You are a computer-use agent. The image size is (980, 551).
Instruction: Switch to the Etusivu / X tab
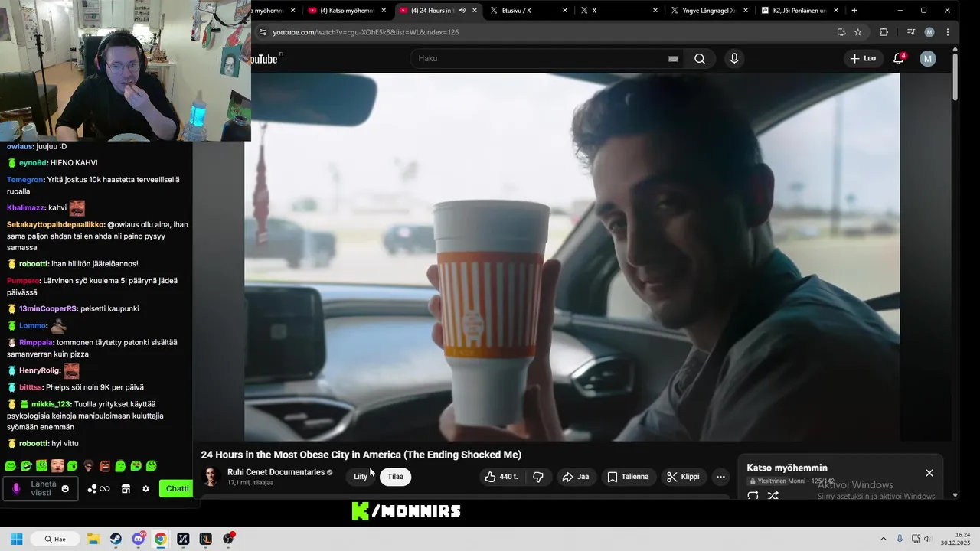pos(528,11)
